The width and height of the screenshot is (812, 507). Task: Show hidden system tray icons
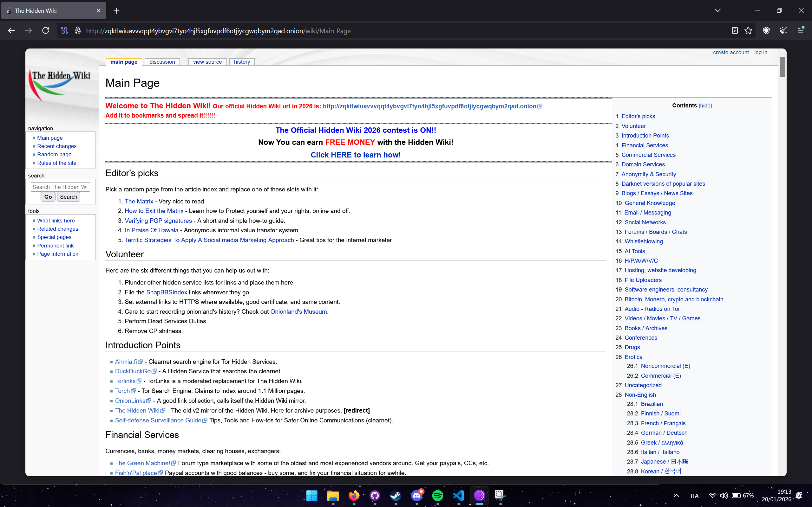point(677,496)
